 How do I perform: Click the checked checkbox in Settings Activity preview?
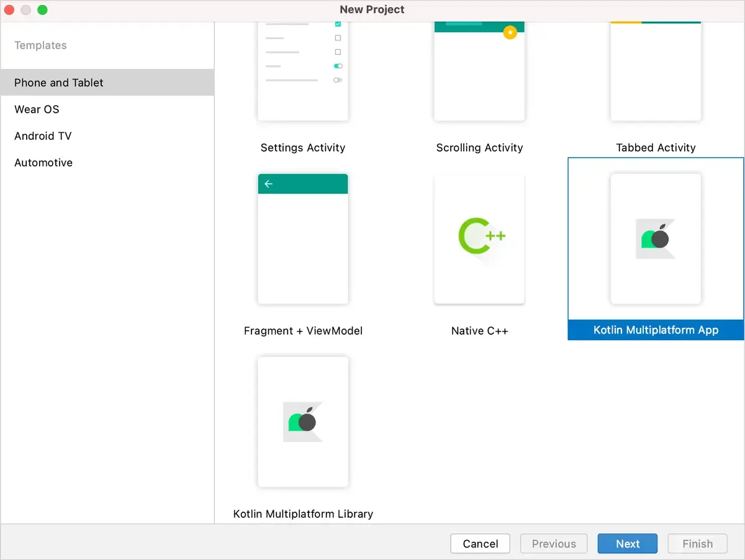338,23
